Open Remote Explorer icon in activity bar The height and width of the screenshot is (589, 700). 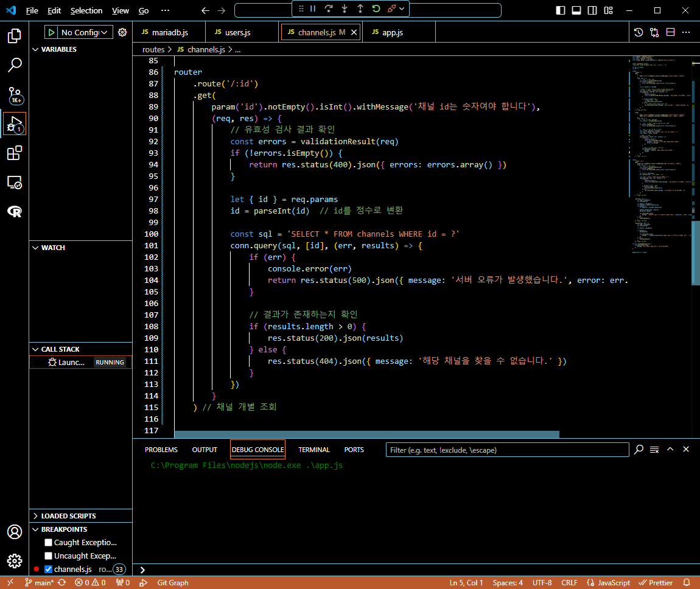point(14,183)
